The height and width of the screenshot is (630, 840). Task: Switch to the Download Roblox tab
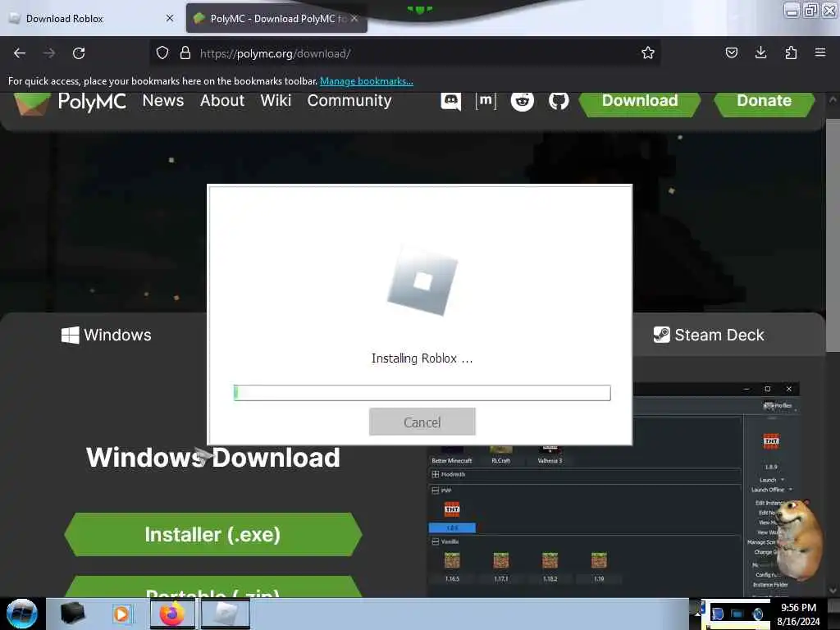pos(91,18)
